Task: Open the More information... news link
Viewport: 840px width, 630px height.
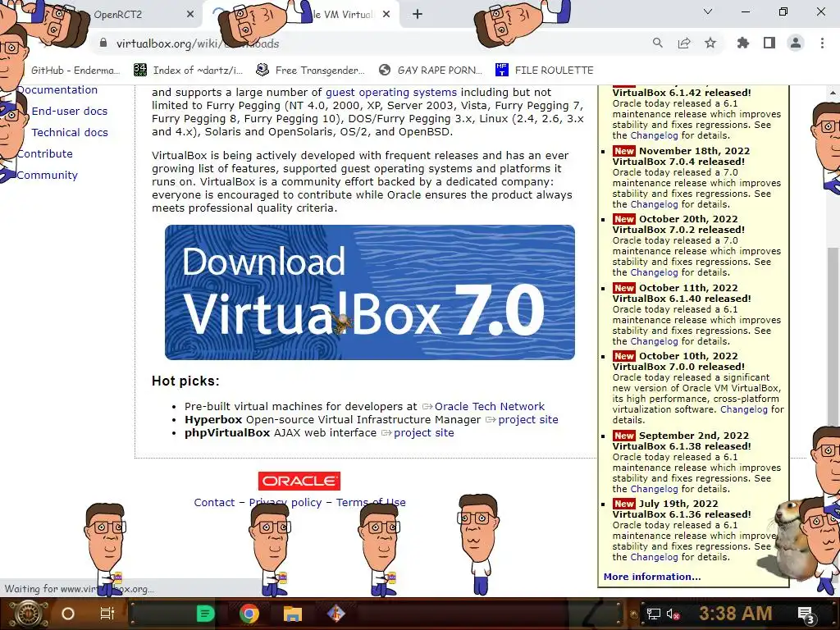Action: [652, 577]
